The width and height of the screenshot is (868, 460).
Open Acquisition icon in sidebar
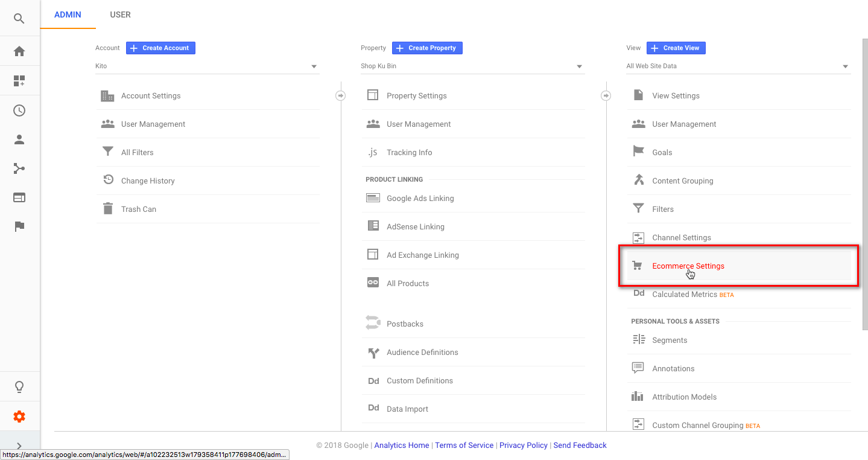click(x=19, y=168)
